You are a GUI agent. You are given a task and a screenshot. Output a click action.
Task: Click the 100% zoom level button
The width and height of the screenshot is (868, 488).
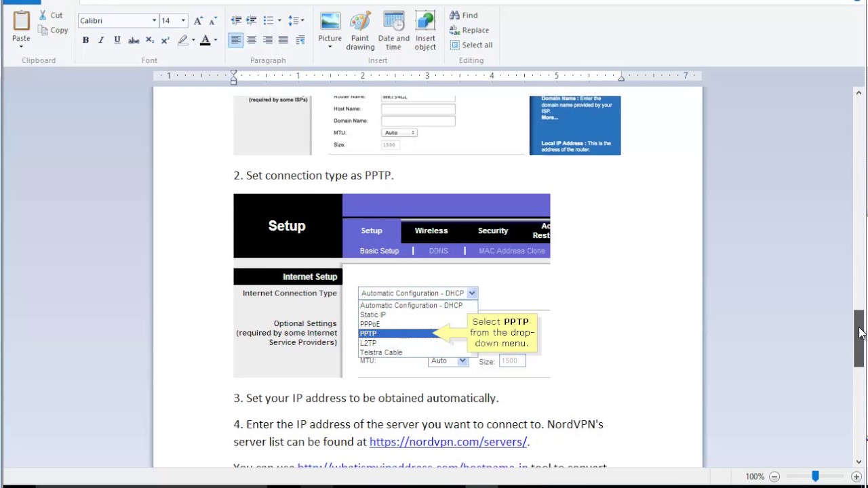(755, 476)
